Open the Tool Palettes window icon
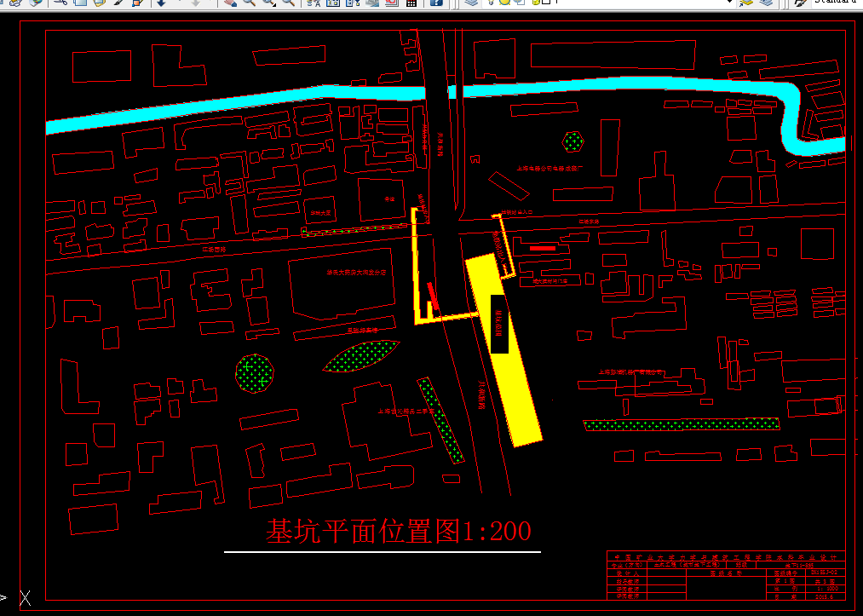Screen dimensions: 863x616 pos(352,3)
